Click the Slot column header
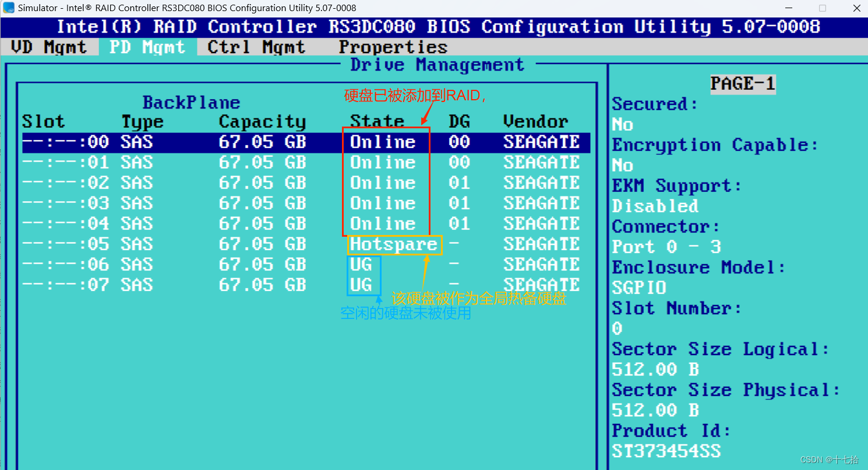 (44, 122)
